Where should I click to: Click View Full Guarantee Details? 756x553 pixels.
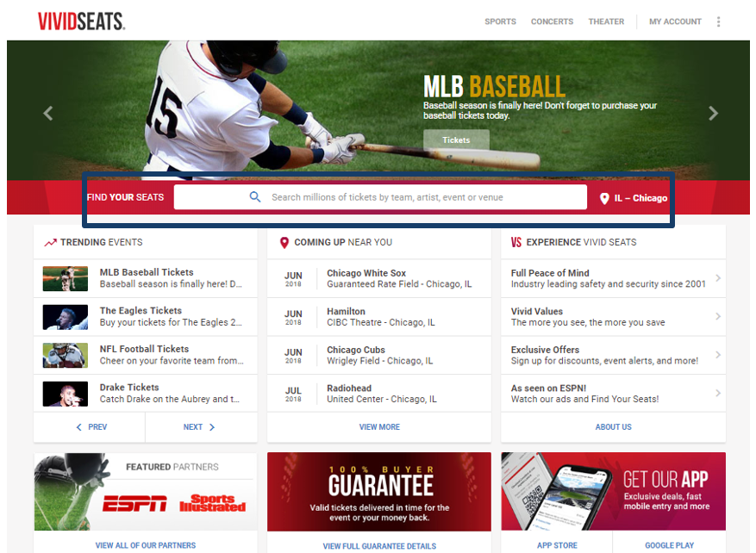point(379,546)
